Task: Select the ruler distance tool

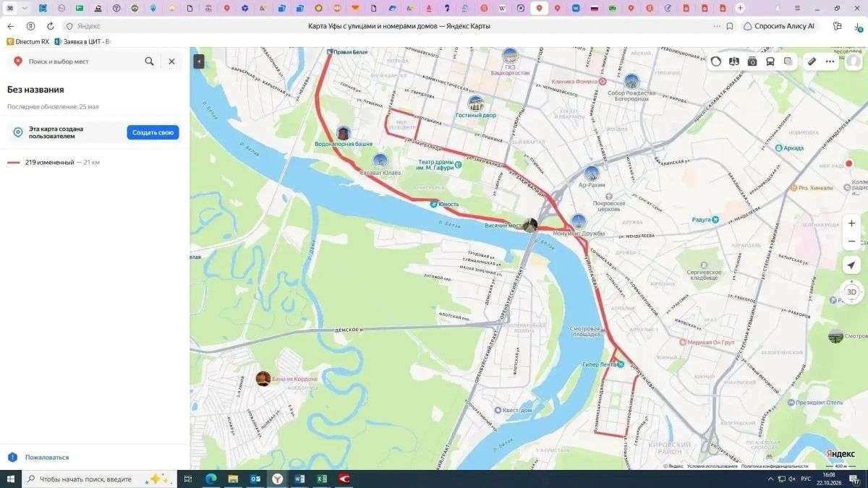Action: tap(812, 61)
